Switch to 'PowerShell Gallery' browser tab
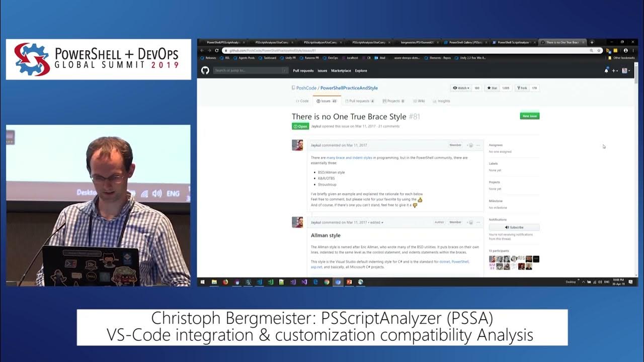 (465, 43)
